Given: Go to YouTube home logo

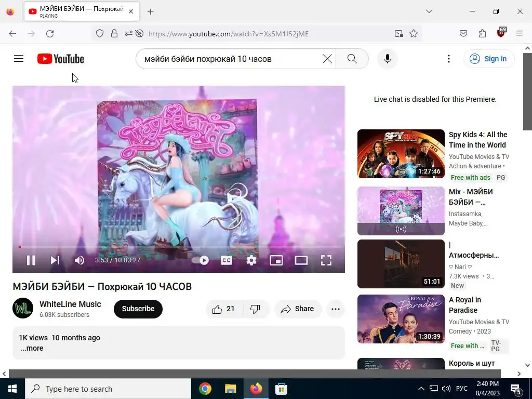Looking at the screenshot, I should coord(61,59).
